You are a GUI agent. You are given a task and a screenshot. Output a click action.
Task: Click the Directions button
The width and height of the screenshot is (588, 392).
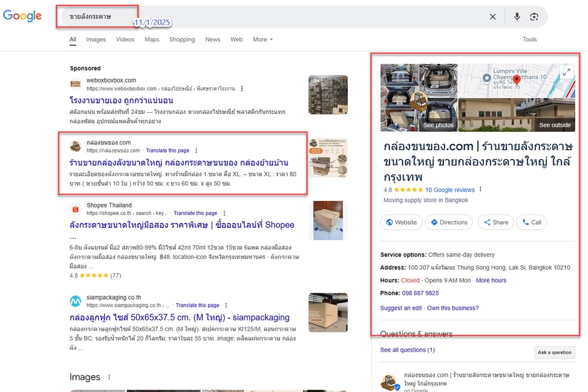point(449,222)
